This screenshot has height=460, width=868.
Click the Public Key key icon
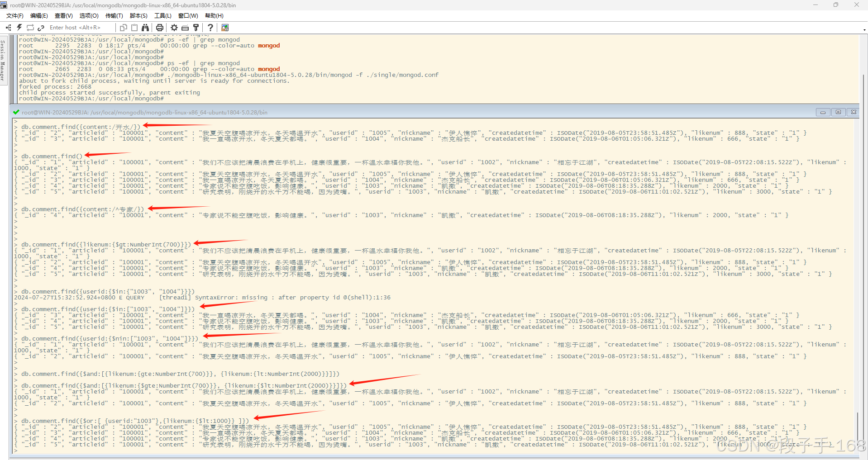point(196,28)
